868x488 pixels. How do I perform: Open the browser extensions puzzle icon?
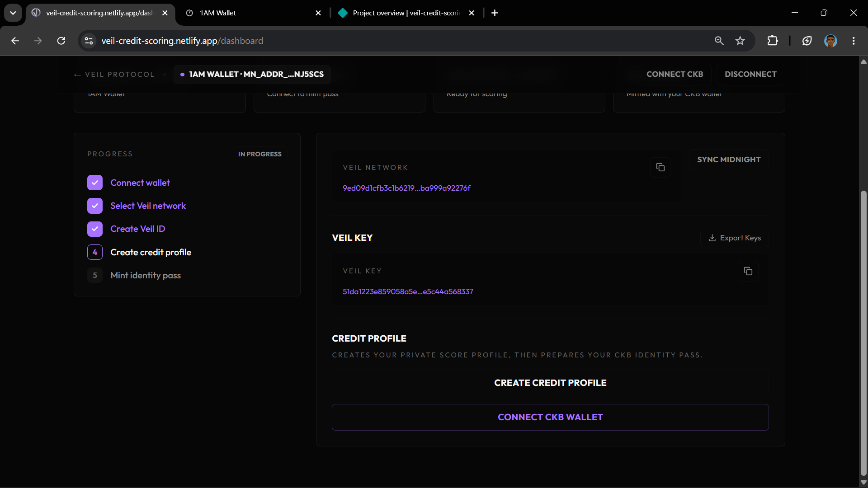tap(773, 41)
